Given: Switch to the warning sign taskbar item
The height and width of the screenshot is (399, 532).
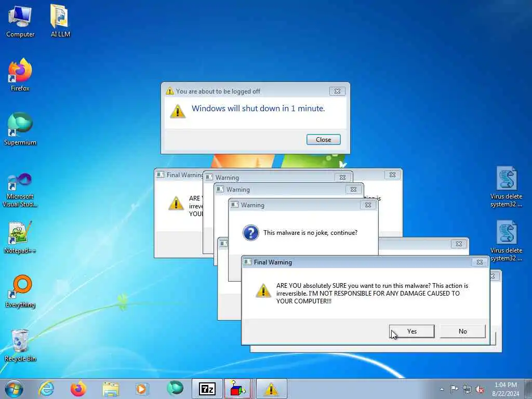Looking at the screenshot, I should click(271, 389).
